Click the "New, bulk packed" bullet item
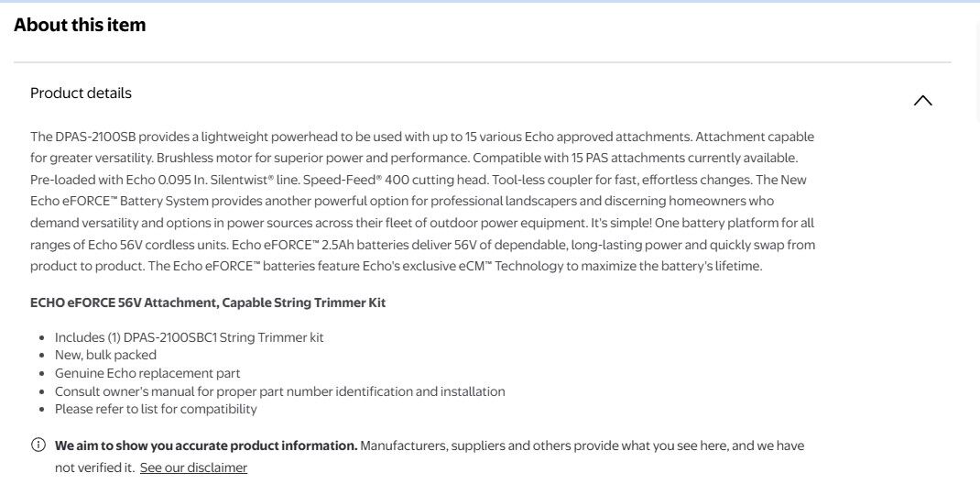980x495 pixels. pos(105,355)
